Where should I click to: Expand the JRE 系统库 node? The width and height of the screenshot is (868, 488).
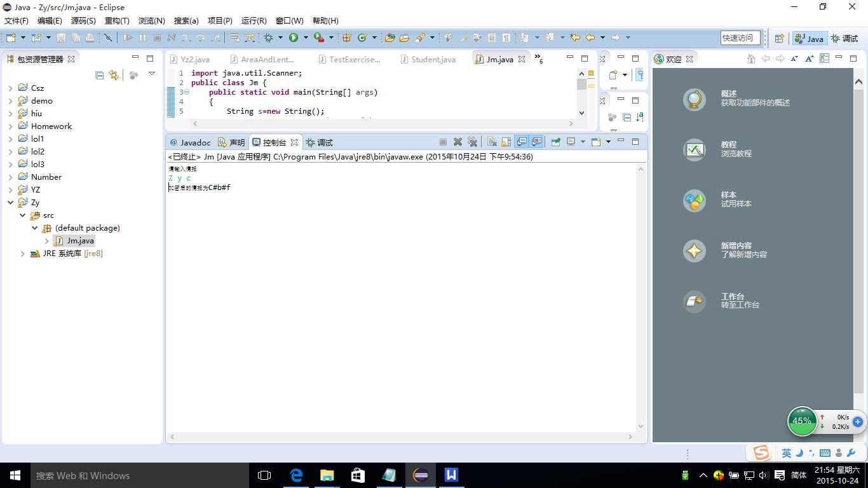point(23,254)
